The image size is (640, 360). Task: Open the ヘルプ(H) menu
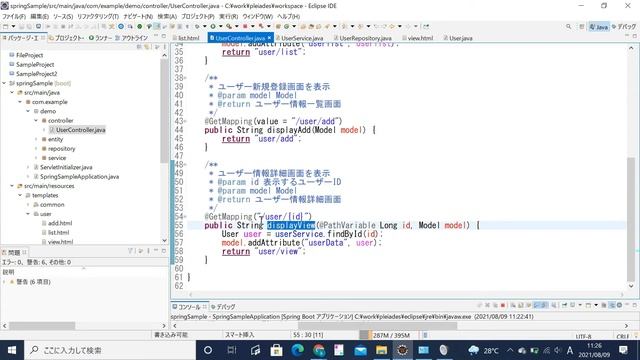click(x=289, y=16)
